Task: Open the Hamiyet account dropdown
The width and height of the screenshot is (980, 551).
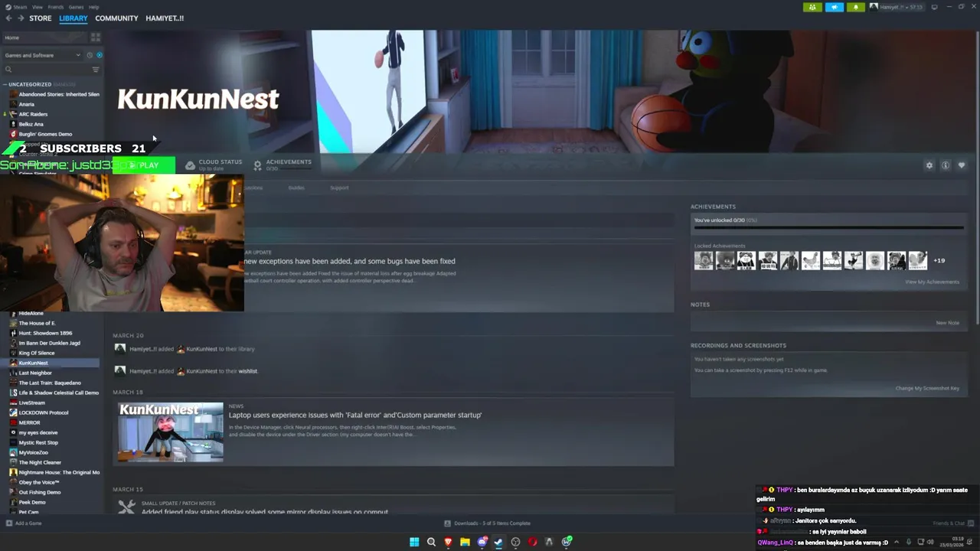Action: 896,7
